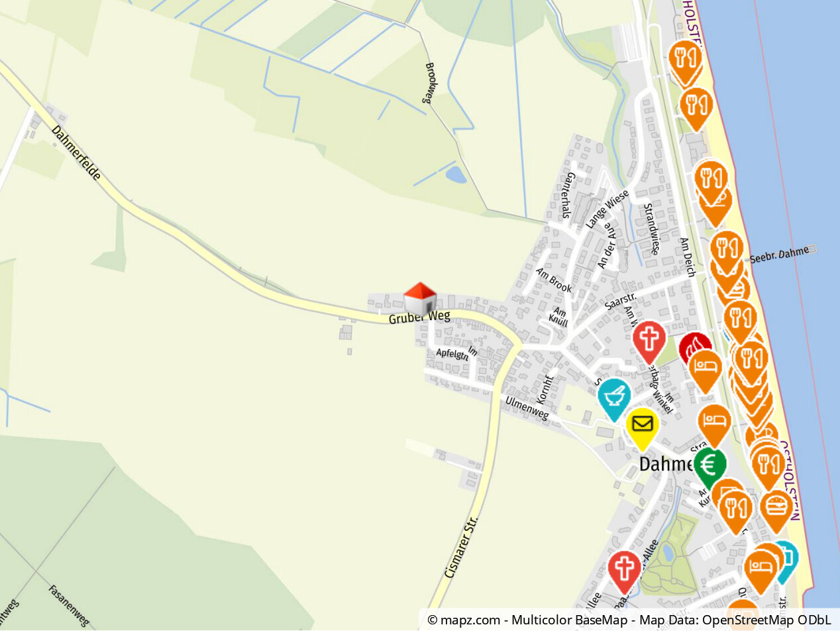Click the Gruber Weg street label
Viewport: 840px width, 631px height.
pos(419,318)
